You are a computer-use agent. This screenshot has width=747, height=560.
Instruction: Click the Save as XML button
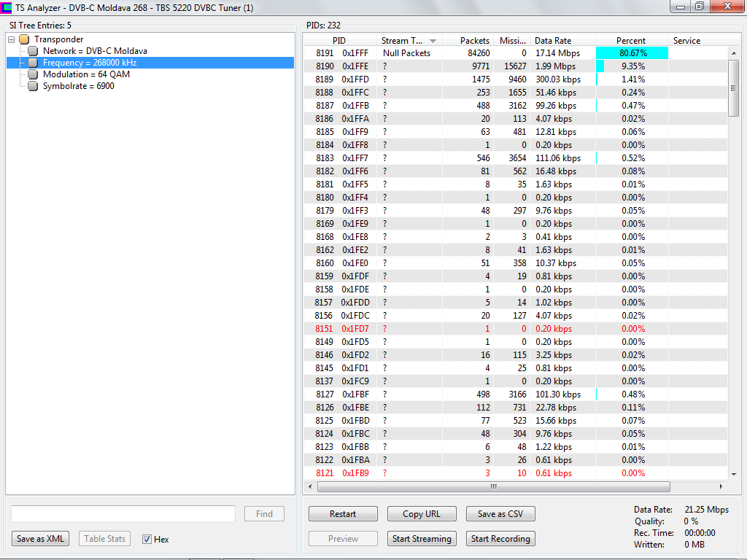point(40,539)
